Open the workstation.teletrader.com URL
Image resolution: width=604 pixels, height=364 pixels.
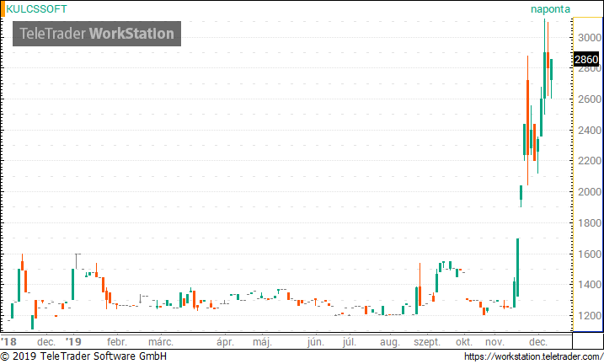[533, 356]
